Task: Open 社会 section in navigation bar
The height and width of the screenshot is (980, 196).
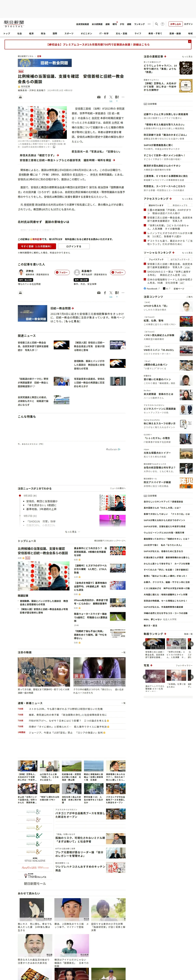Action: click(19, 33)
